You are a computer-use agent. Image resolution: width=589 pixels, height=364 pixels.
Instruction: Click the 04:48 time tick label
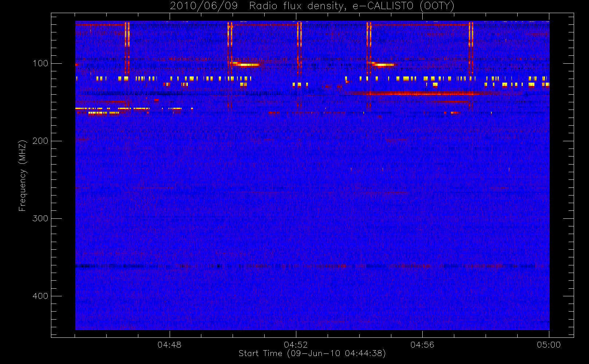click(x=169, y=345)
